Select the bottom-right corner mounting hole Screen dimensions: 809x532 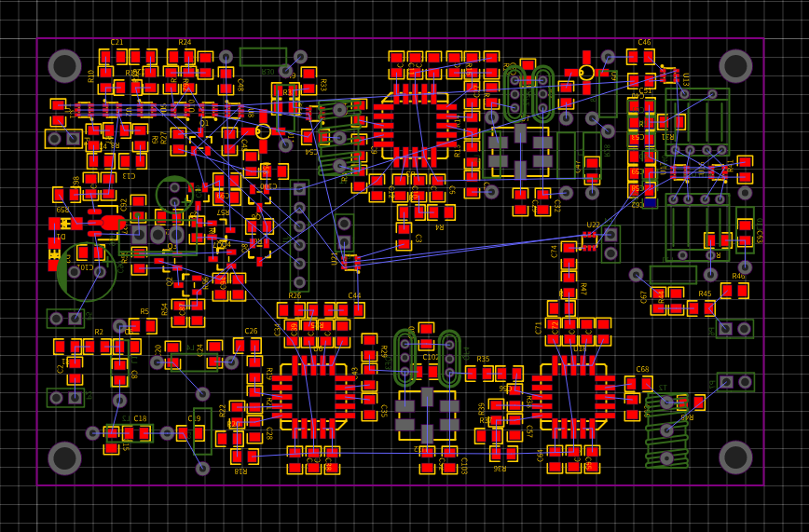(735, 457)
